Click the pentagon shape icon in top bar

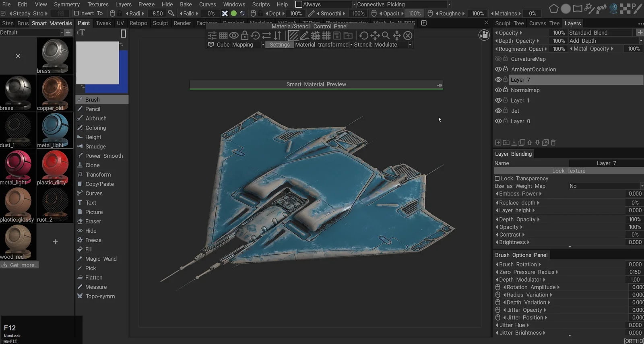pos(554,8)
